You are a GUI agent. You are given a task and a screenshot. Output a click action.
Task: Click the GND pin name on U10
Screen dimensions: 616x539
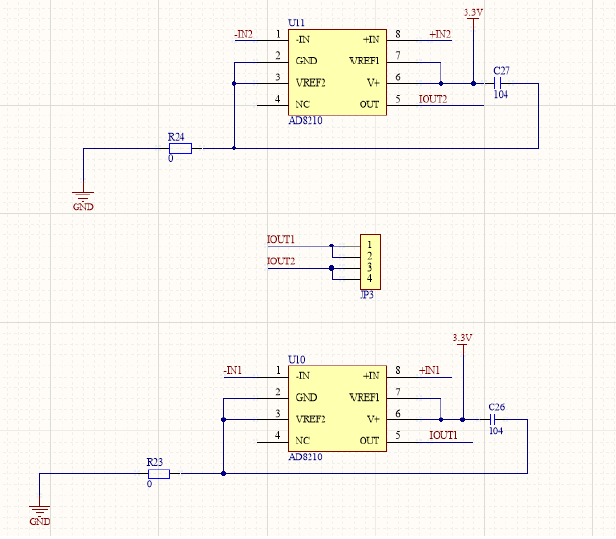pyautogui.click(x=306, y=398)
